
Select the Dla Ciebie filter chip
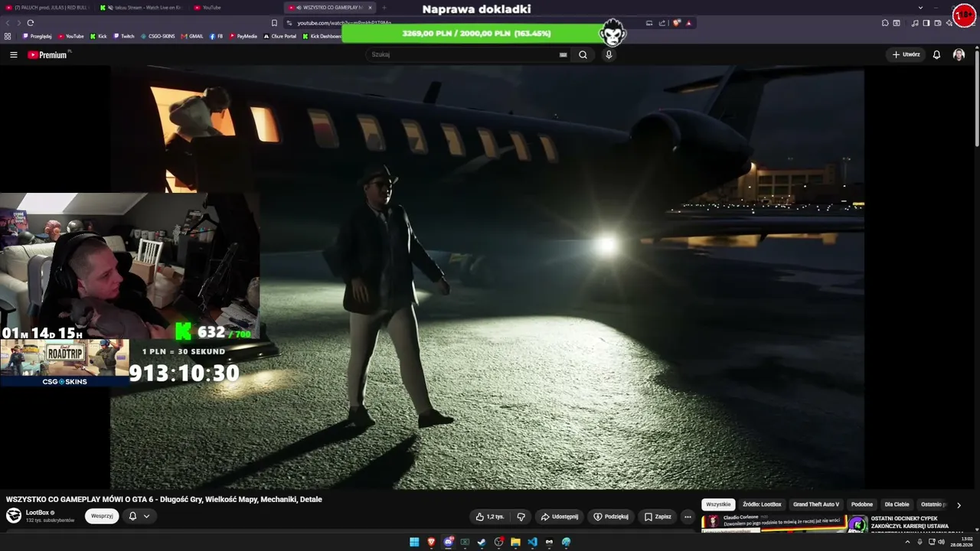tap(897, 505)
